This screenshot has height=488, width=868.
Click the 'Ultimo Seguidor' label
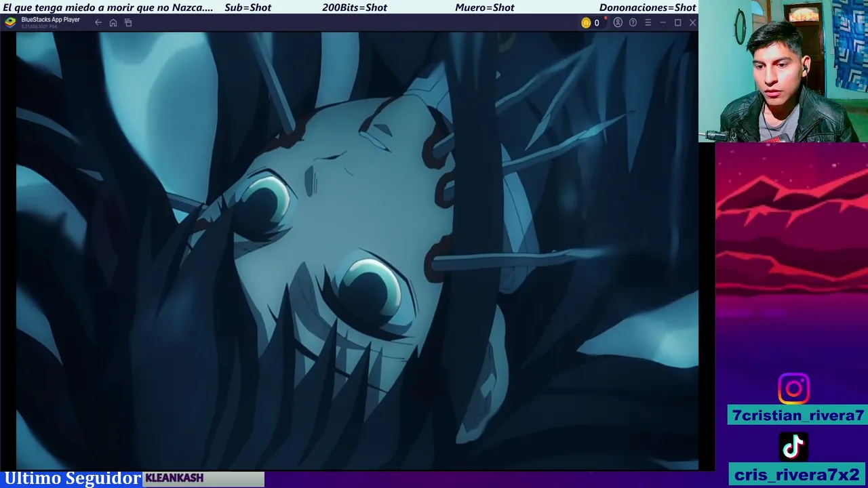coord(73,479)
